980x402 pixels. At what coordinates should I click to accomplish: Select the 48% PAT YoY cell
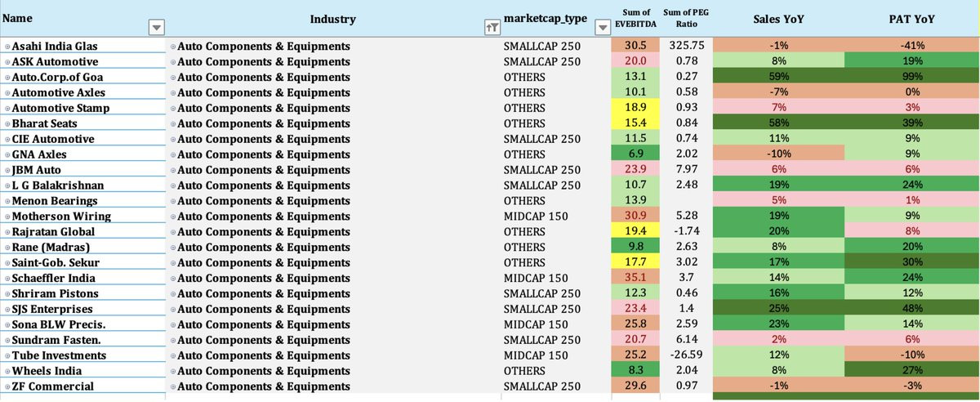tap(912, 310)
